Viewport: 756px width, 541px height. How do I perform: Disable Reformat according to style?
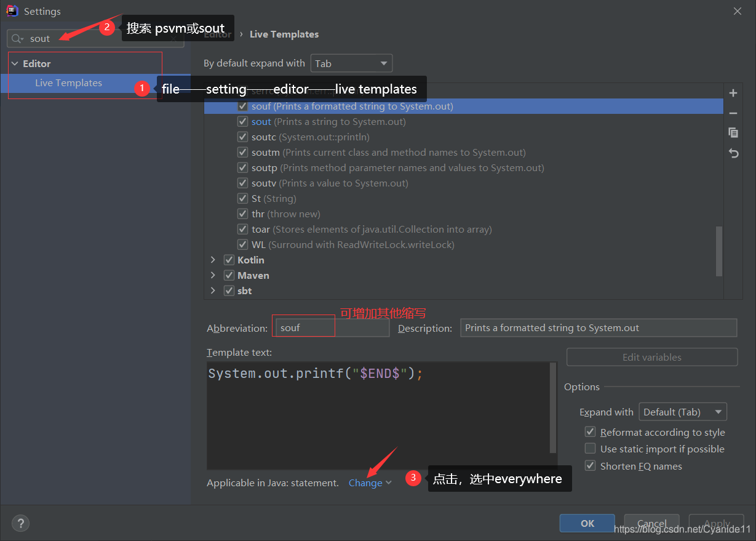click(590, 432)
